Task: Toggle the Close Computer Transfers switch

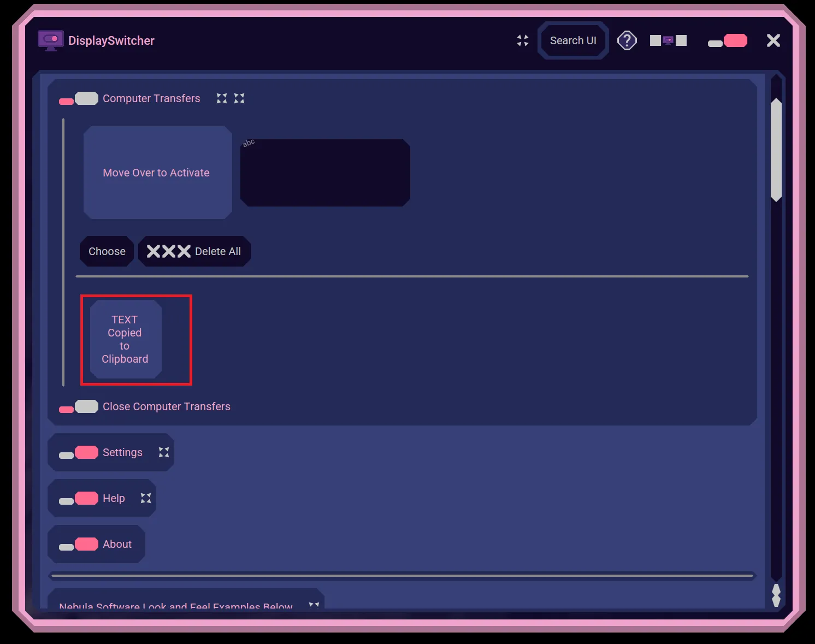Action: tap(79, 407)
